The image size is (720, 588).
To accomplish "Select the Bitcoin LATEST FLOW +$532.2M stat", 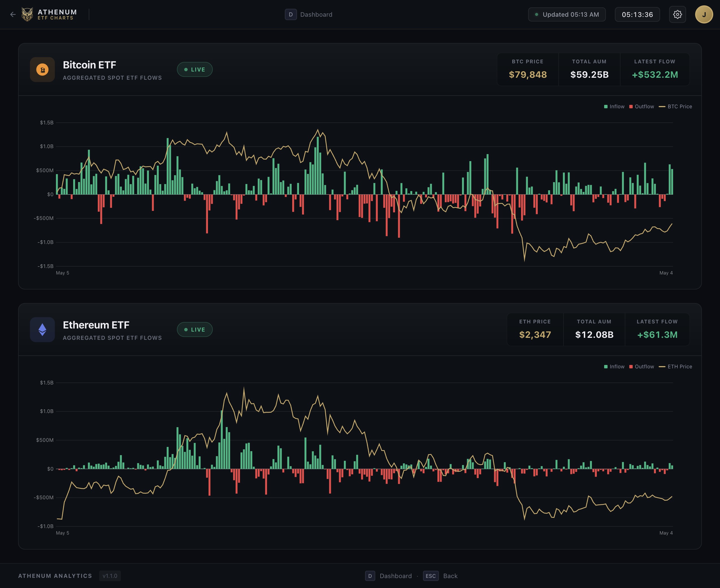I will coord(655,70).
